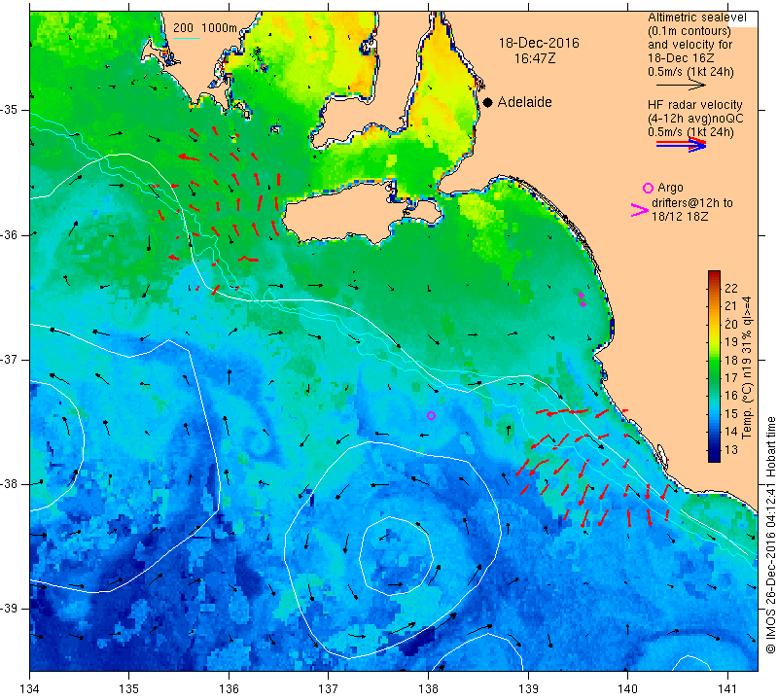Click the magenta drifter arrowhead symbol in legend

coord(639,210)
